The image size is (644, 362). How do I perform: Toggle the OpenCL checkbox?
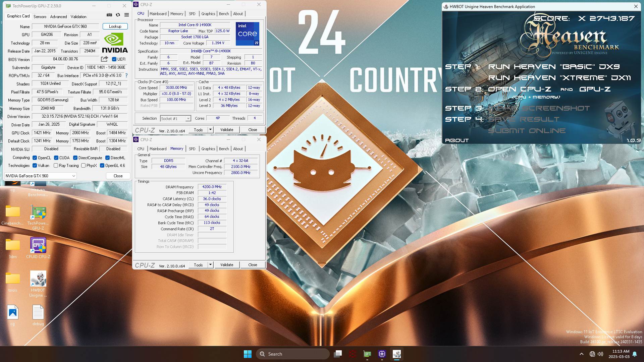click(x=35, y=158)
